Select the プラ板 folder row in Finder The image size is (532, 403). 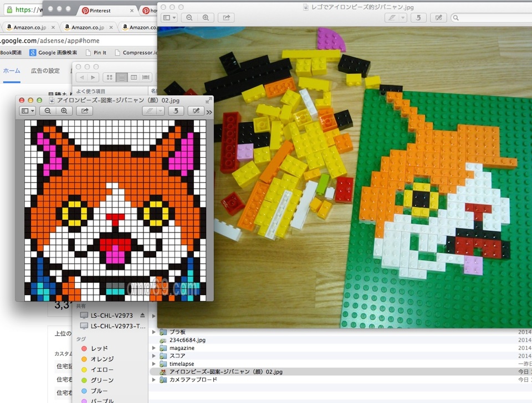[x=340, y=332]
